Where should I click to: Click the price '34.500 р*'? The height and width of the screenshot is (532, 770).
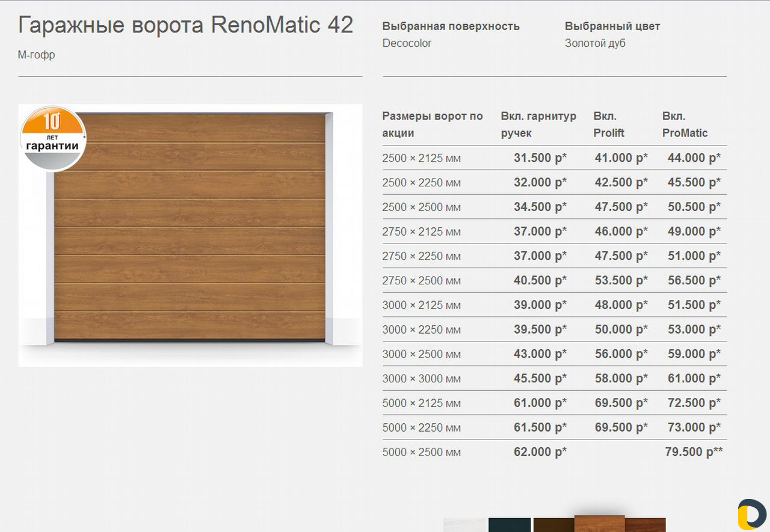(540, 207)
